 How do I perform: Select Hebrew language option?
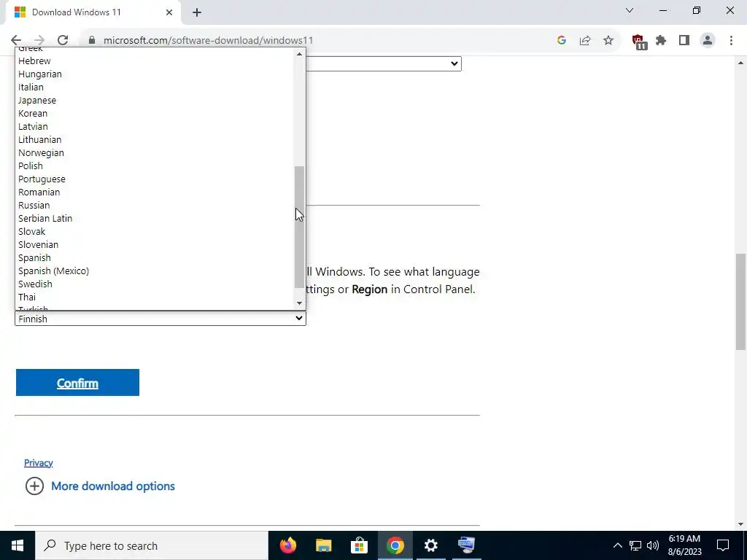click(x=155, y=61)
